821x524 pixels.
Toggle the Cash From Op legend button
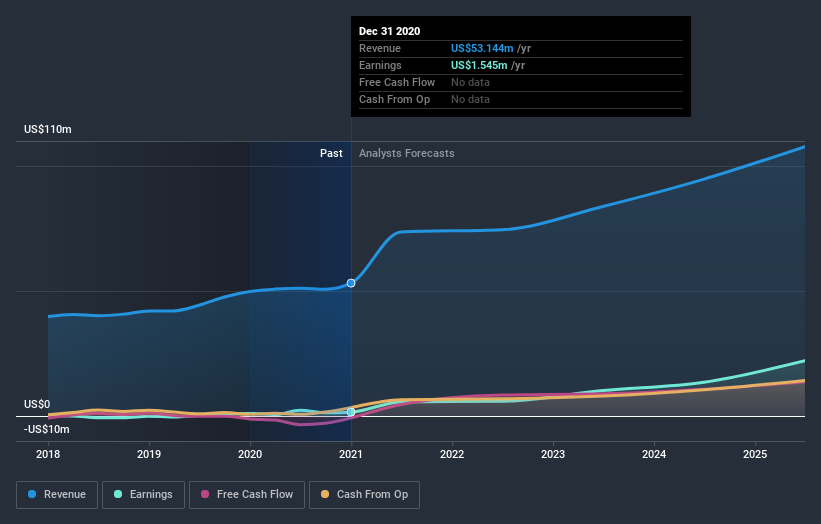click(364, 495)
